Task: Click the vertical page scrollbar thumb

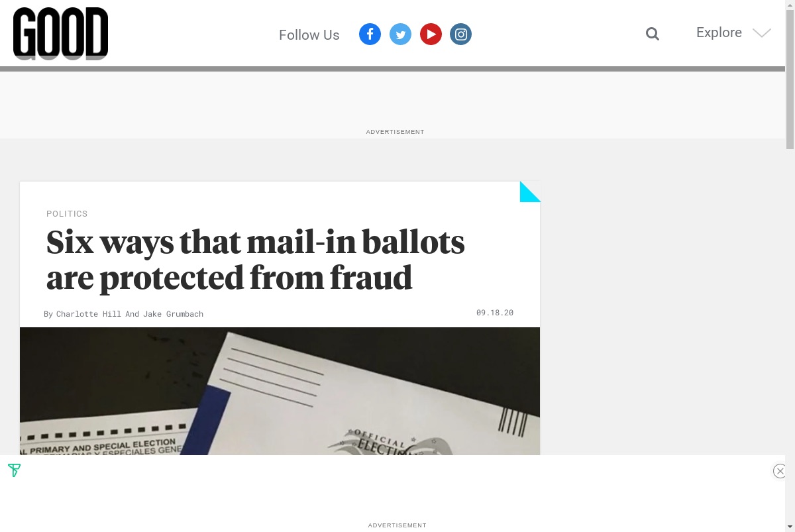Action: pos(790,75)
